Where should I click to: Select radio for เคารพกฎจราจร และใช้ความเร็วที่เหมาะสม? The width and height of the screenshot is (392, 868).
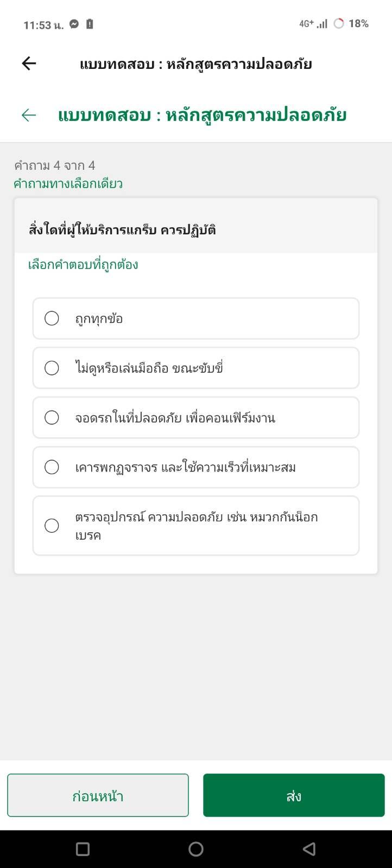tap(52, 467)
